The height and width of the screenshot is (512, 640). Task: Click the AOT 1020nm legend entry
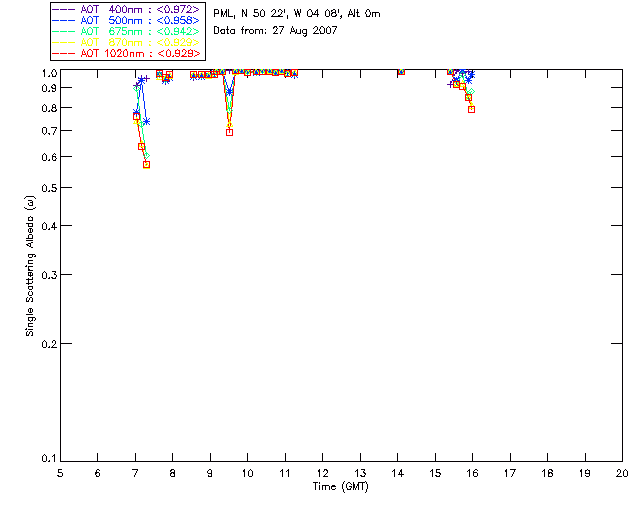point(127,53)
